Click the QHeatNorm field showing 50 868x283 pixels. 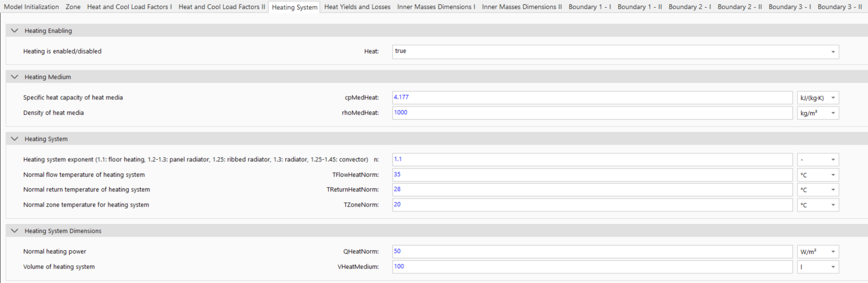click(x=592, y=251)
